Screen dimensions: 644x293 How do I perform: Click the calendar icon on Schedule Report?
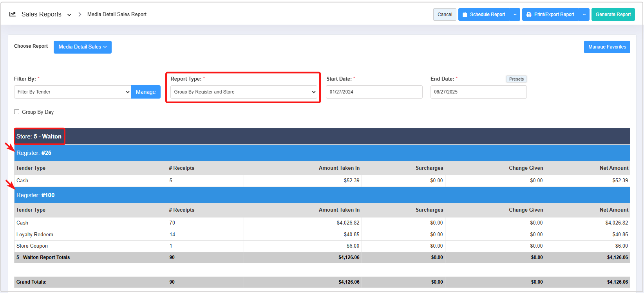pyautogui.click(x=465, y=14)
